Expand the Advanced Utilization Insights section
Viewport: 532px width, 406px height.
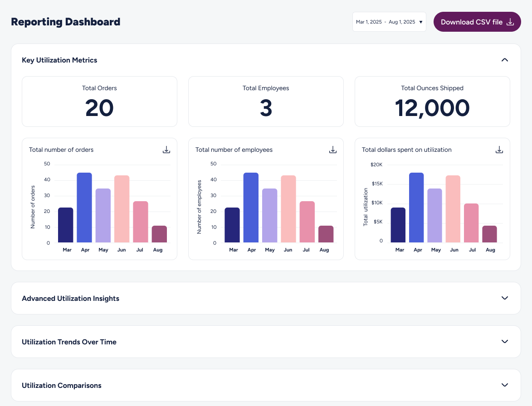coord(504,298)
